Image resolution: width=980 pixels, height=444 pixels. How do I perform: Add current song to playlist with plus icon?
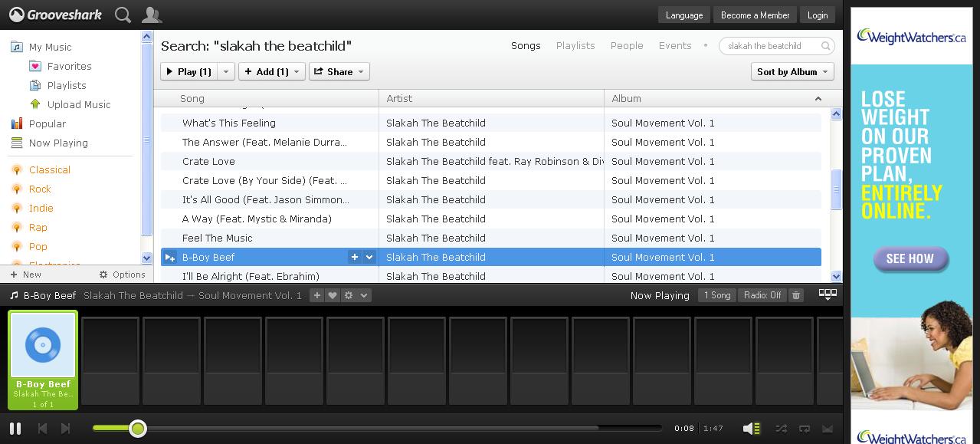point(316,294)
